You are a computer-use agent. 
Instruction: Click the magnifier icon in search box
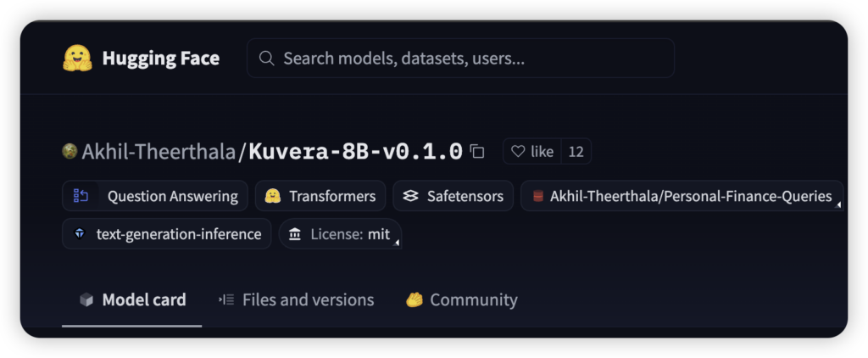pos(267,59)
